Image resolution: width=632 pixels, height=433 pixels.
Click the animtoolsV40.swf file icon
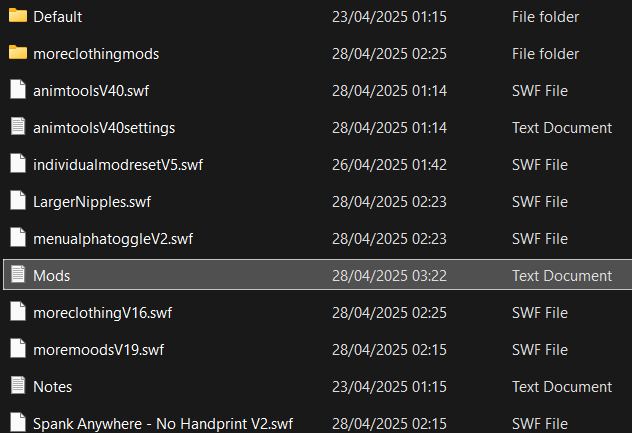[17, 91]
